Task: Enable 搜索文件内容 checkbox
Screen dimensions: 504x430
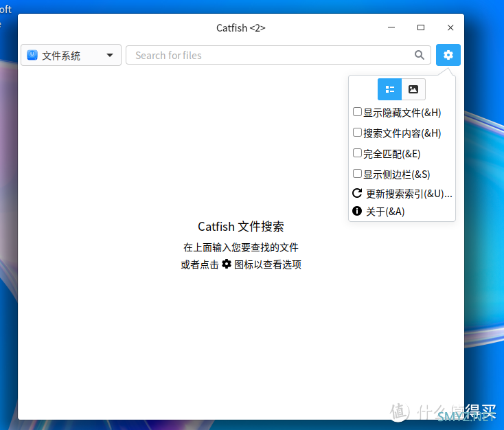Action: [357, 133]
